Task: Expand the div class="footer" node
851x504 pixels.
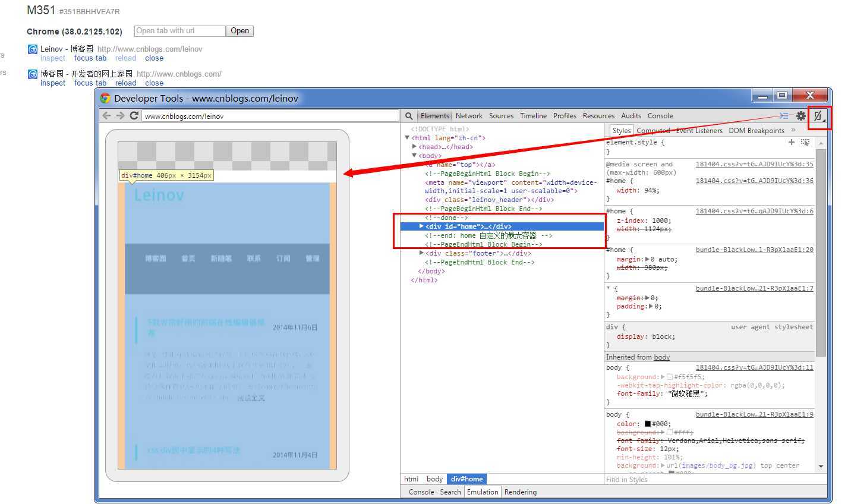Action: coord(421,253)
